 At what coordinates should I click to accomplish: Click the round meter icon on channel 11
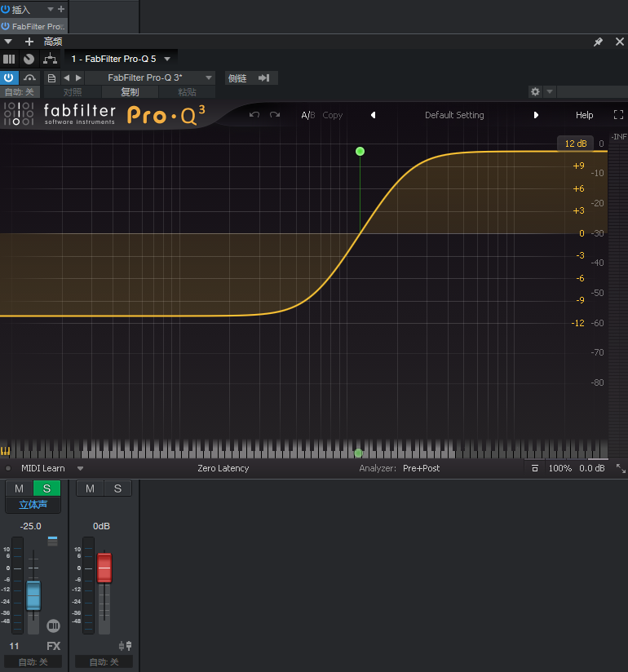(53, 626)
